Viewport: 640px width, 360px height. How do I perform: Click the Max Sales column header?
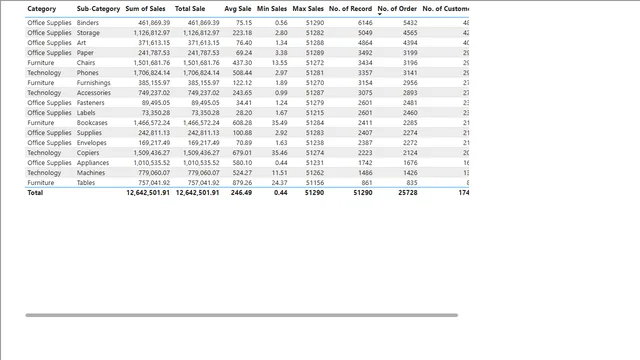tap(308, 9)
